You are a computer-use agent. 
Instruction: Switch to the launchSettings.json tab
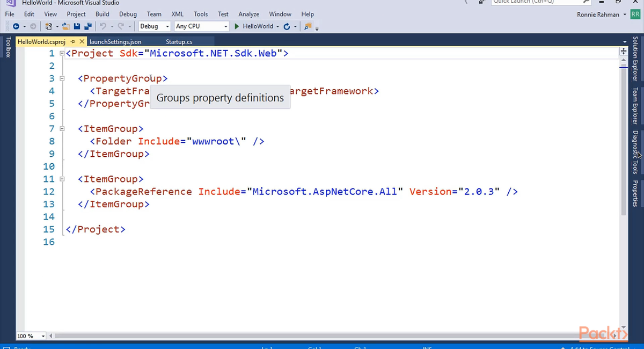click(x=115, y=42)
